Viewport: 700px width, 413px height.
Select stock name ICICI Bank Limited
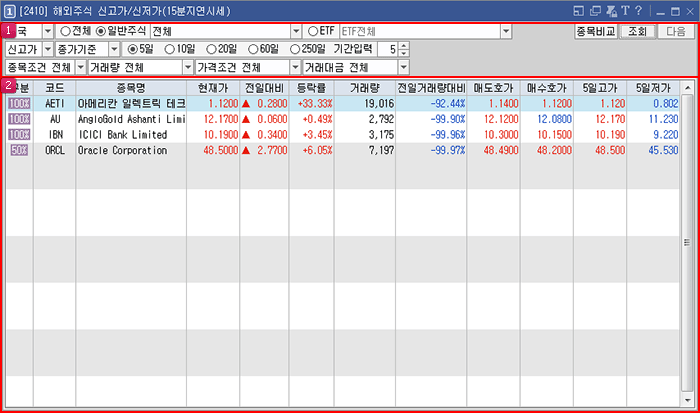(x=122, y=135)
